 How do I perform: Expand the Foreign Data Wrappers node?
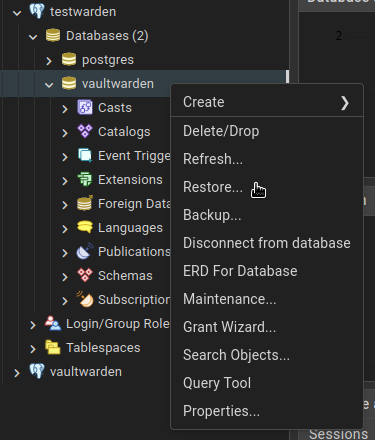pos(65,205)
